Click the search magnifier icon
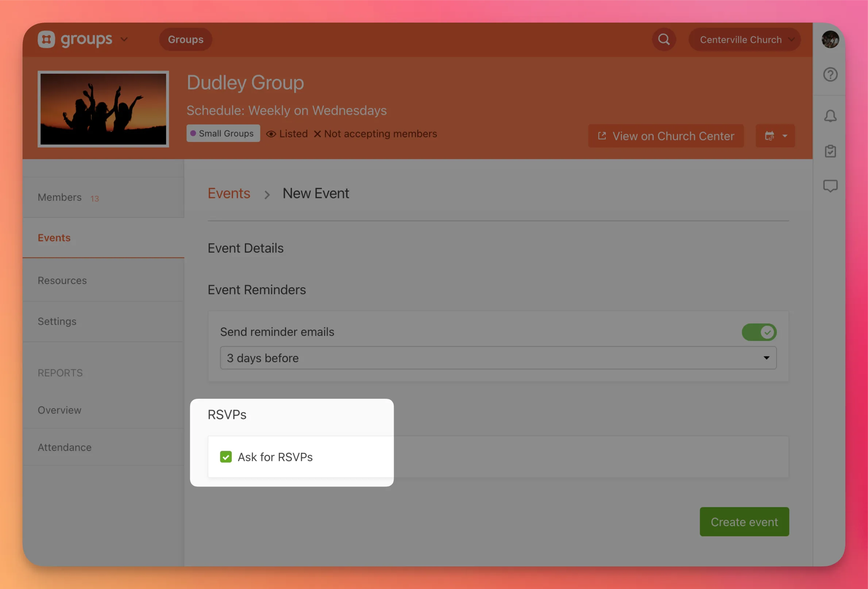Viewport: 868px width, 589px height. pos(664,39)
